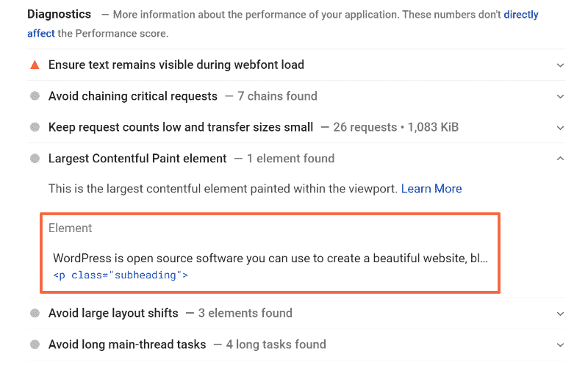This screenshot has height=368, width=588.
Task: Click 'Ensure text remains visible' audit title
Action: click(x=176, y=65)
